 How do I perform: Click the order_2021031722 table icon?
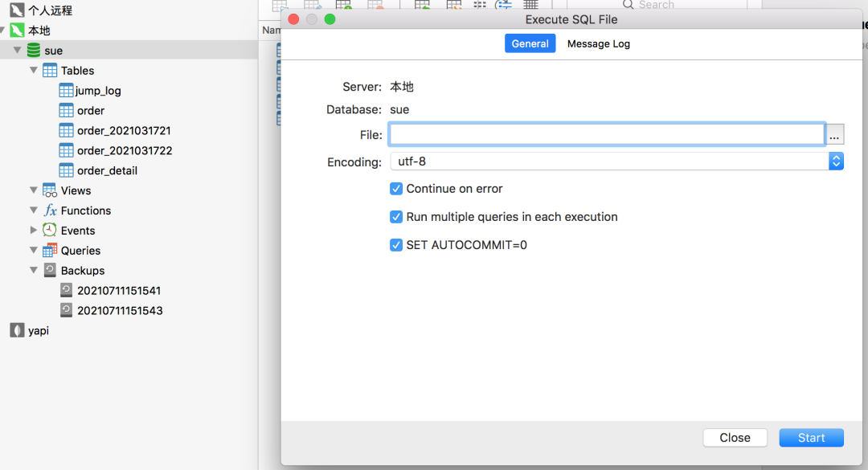point(66,150)
